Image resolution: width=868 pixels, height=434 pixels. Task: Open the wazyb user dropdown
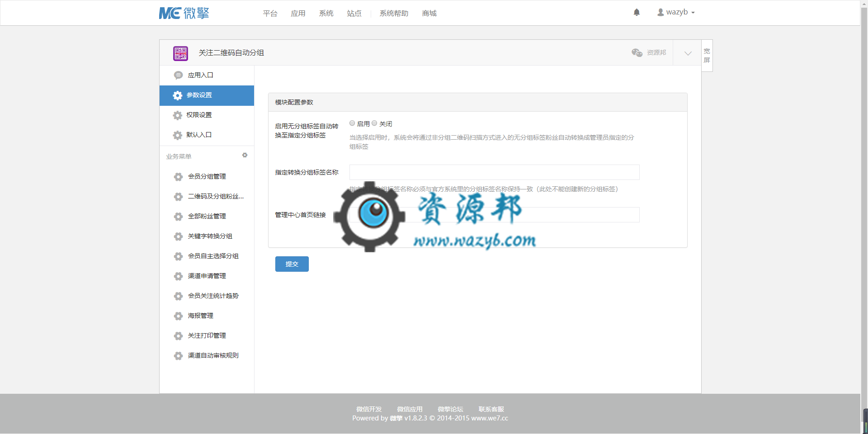(x=676, y=12)
